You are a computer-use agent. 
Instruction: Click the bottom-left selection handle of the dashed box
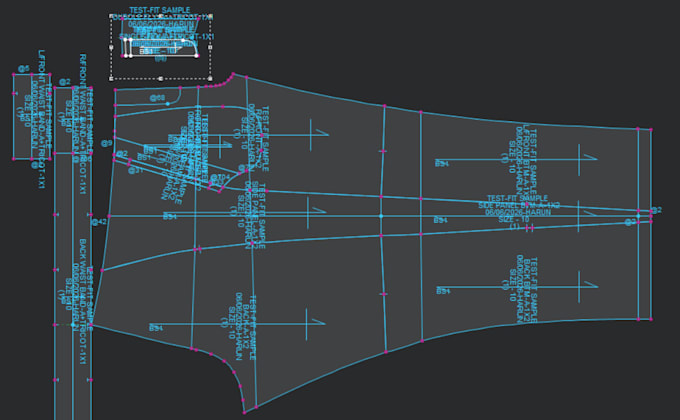(111, 79)
